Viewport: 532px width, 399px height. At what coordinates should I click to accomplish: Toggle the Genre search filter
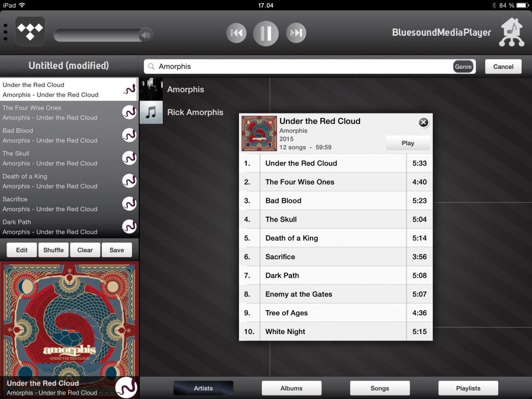point(463,67)
